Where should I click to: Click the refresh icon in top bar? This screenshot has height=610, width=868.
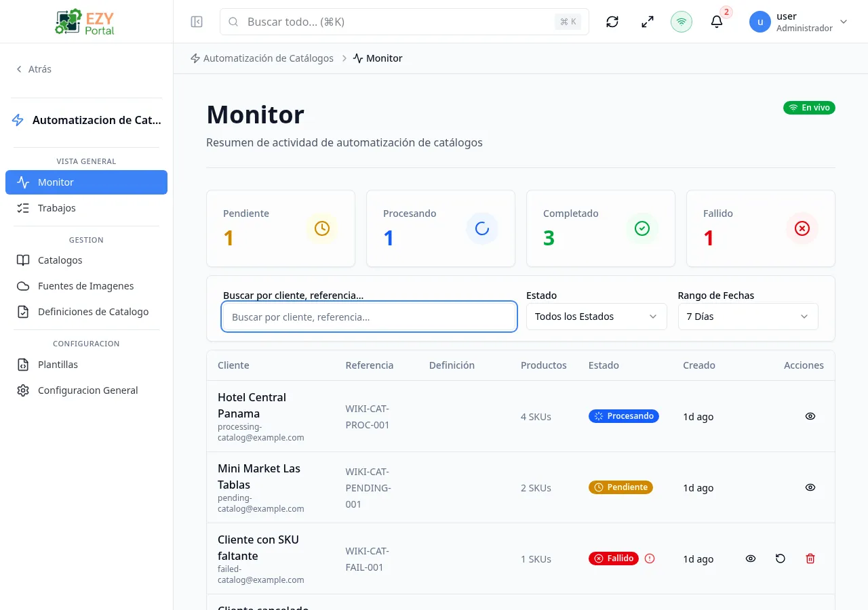[x=612, y=22]
